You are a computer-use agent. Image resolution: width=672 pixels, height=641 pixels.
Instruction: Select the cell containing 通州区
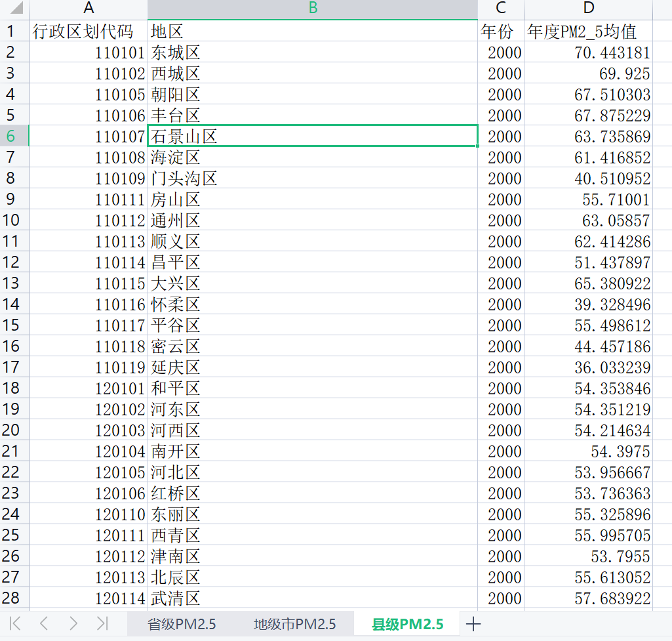313,220
